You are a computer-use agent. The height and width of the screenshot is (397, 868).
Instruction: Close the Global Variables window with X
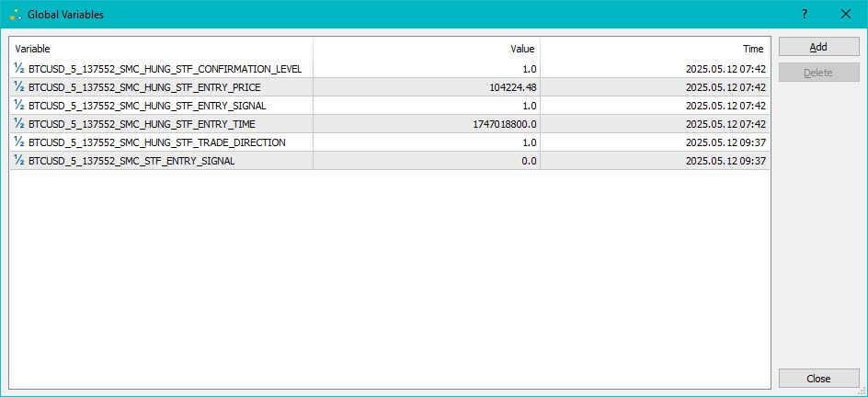[x=846, y=15]
